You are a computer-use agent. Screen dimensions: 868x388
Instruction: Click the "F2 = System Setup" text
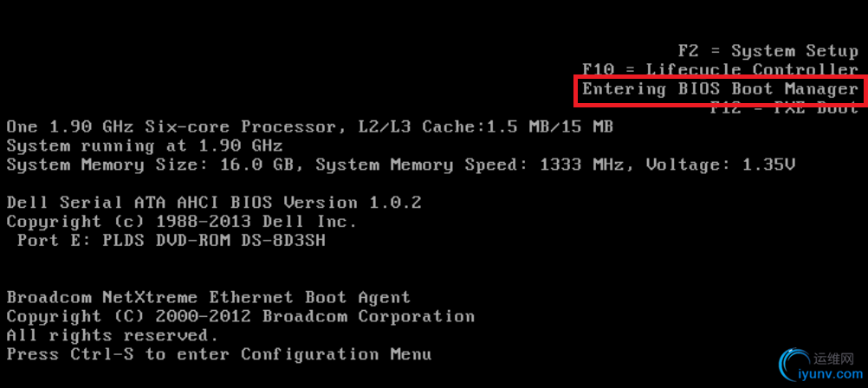[768, 51]
